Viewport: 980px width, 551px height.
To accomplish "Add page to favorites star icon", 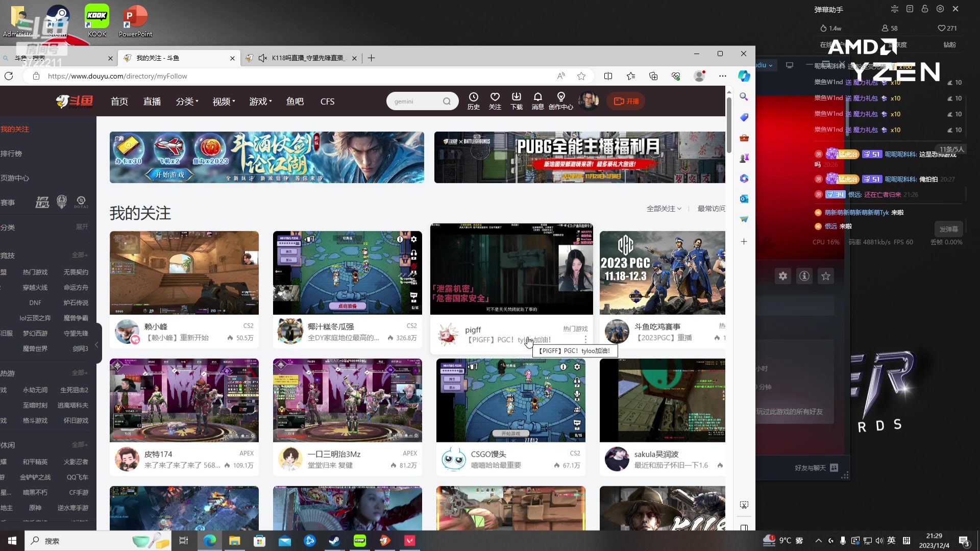I will [x=581, y=76].
